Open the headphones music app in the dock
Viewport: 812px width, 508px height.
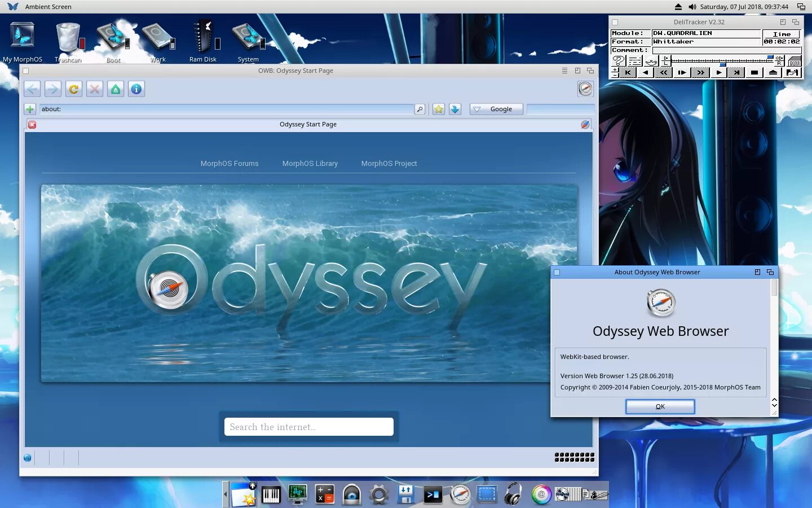(513, 494)
